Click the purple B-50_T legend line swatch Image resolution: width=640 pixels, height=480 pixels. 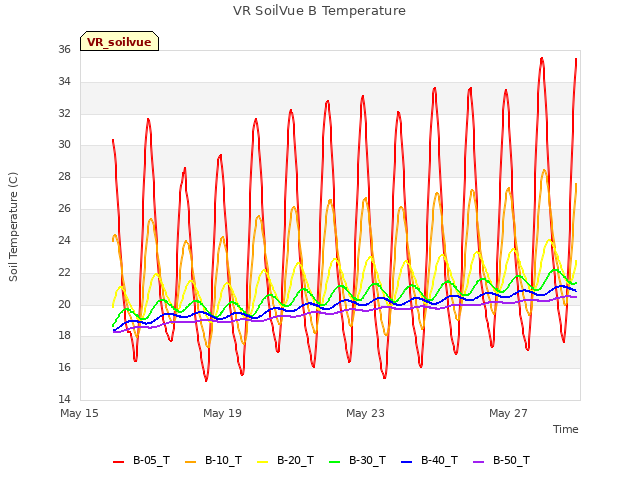[x=478, y=462]
